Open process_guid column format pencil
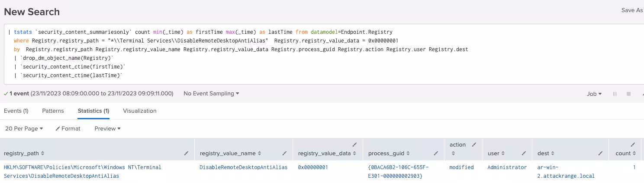The height and width of the screenshot is (183, 644). tap(436, 153)
